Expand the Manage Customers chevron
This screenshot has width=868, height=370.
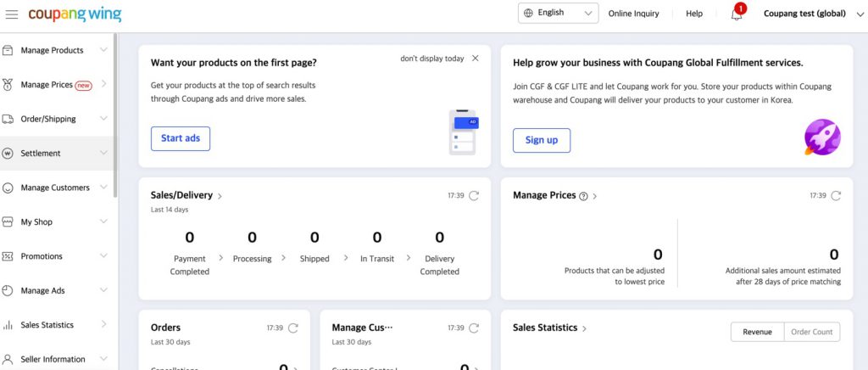[x=103, y=188]
